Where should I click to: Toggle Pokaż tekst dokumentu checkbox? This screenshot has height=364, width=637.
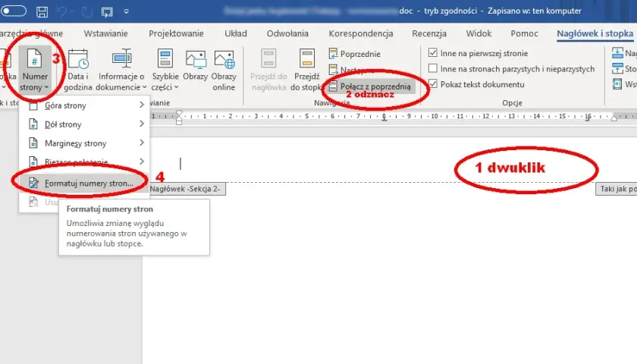click(x=433, y=83)
